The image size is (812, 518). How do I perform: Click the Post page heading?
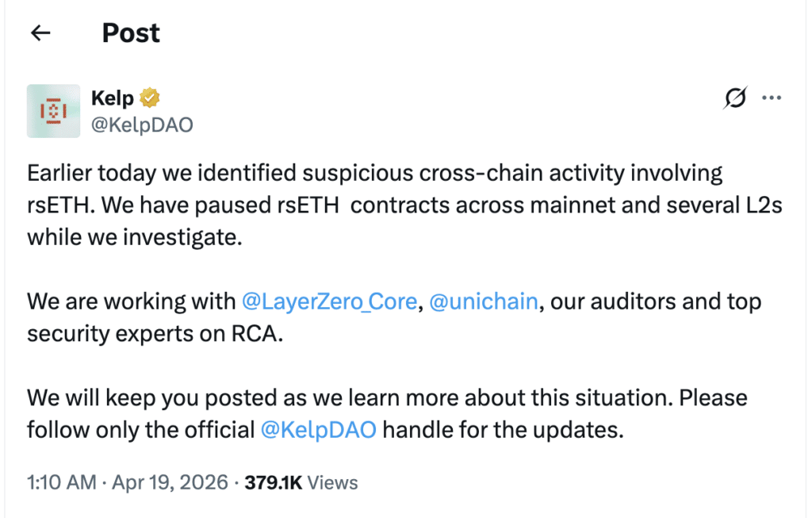131,33
